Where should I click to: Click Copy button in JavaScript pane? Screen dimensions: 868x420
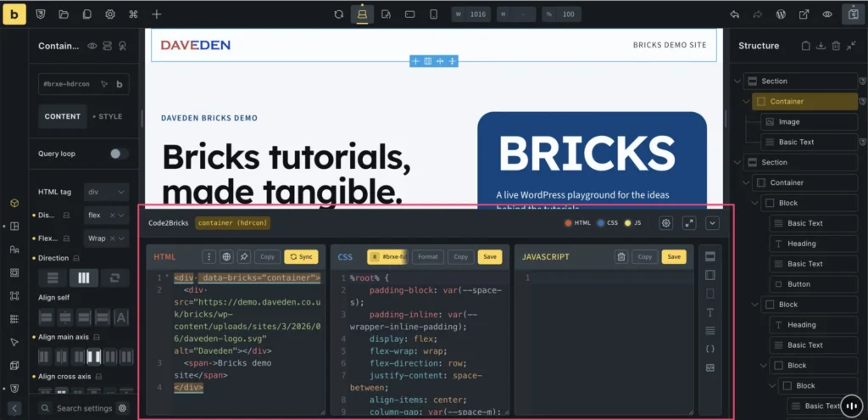645,256
